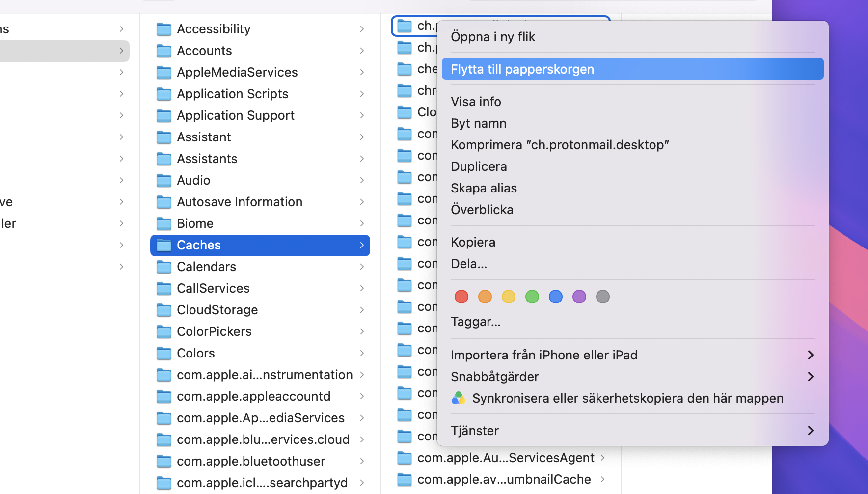
Task: Select the AppleMediaServices folder name
Action: 237,73
